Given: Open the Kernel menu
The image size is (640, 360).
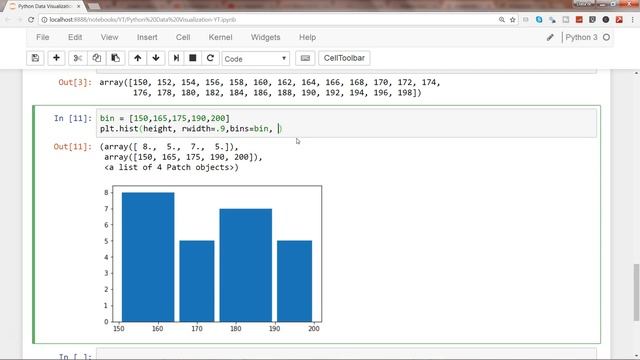Looking at the screenshot, I should coord(220,37).
